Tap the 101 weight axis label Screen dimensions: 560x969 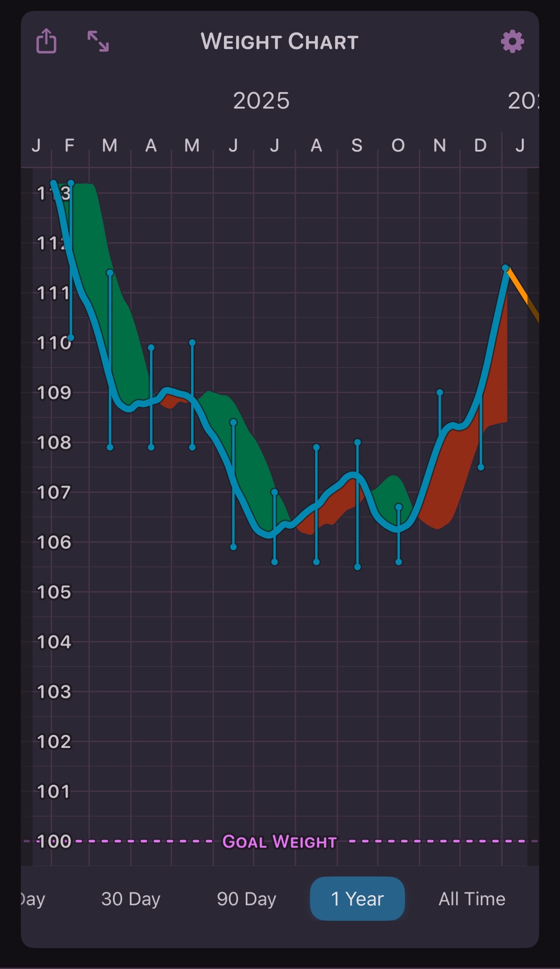[x=54, y=791]
